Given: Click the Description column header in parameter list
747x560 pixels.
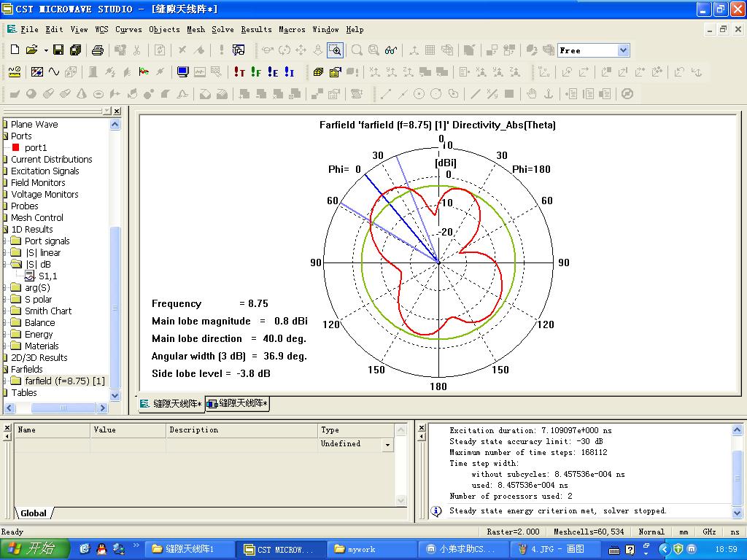Looking at the screenshot, I should click(241, 430).
